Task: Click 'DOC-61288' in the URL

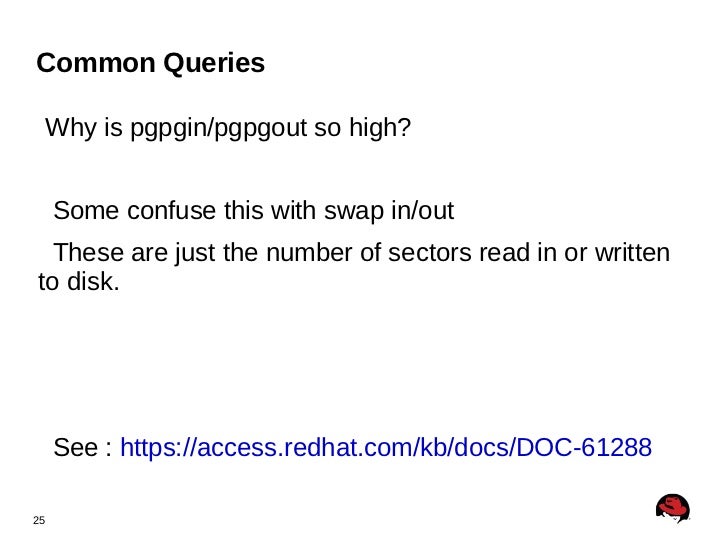Action: 584,448
